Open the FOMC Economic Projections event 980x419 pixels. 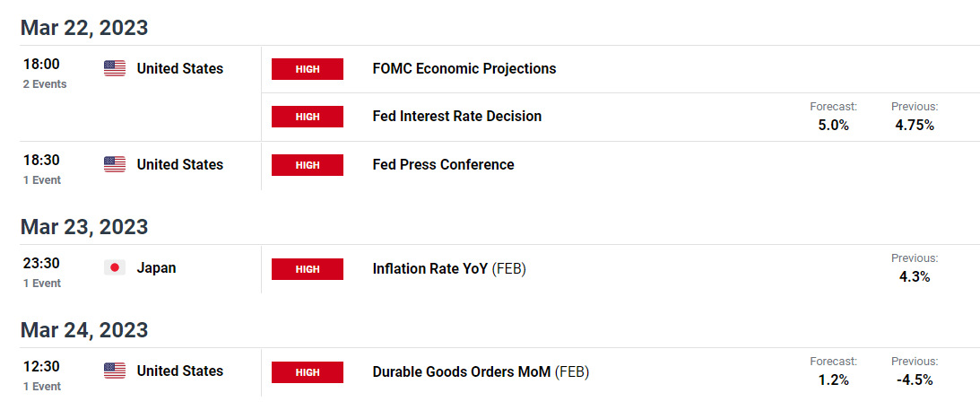tap(464, 68)
